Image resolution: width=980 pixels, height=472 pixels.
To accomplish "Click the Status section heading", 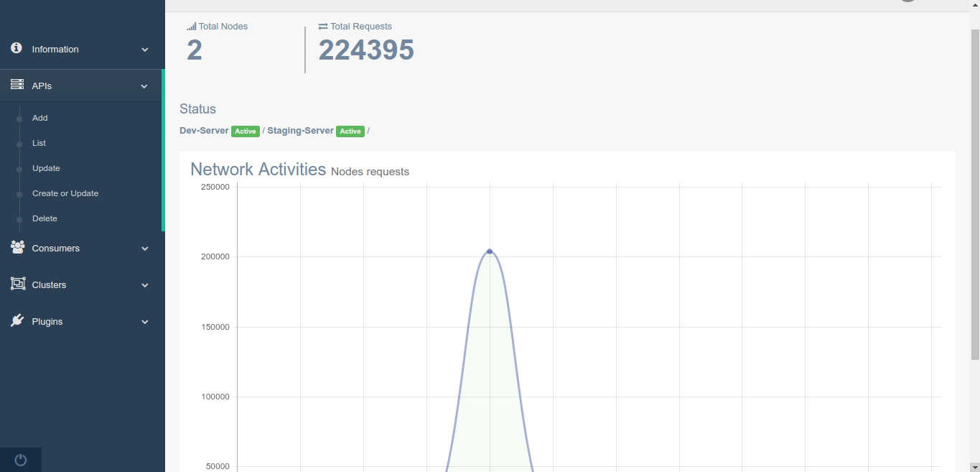I will (197, 109).
